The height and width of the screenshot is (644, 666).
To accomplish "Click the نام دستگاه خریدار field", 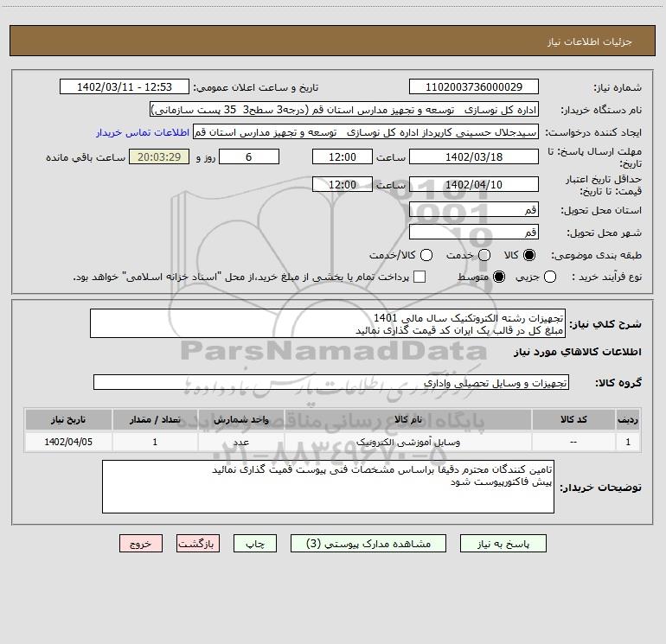I will (x=344, y=110).
